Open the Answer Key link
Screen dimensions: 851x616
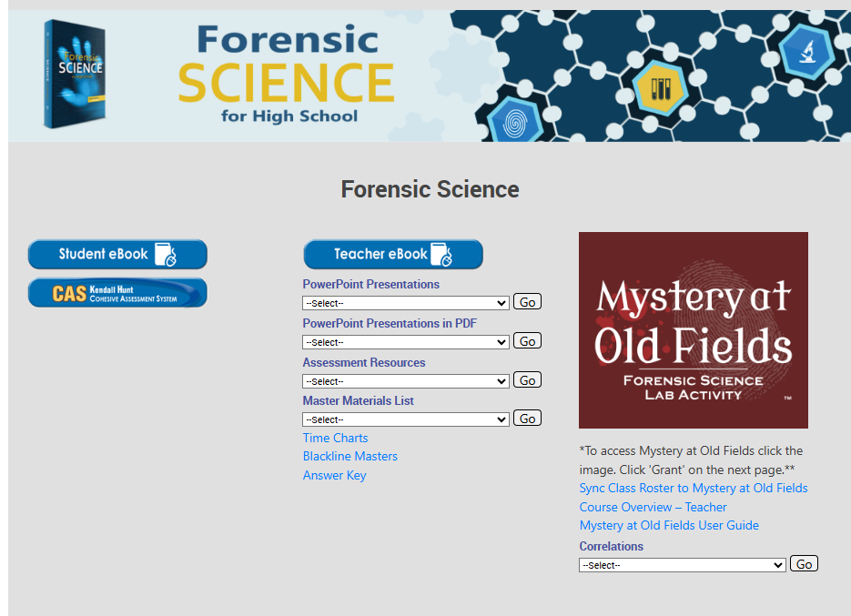334,476
